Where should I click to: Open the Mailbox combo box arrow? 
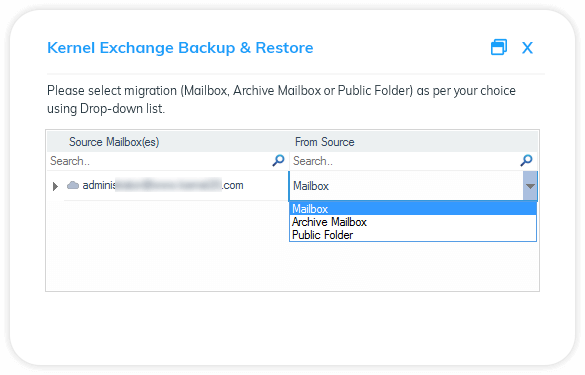click(530, 186)
